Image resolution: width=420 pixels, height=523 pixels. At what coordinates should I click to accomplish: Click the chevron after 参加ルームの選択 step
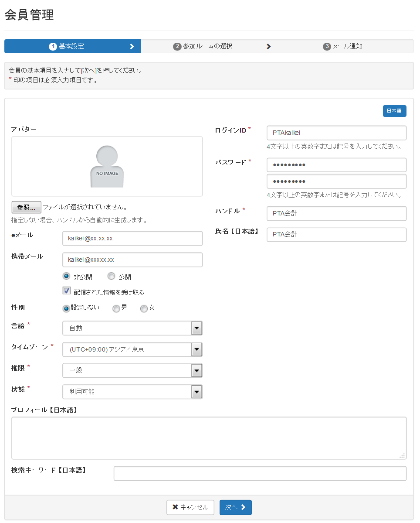[268, 47]
